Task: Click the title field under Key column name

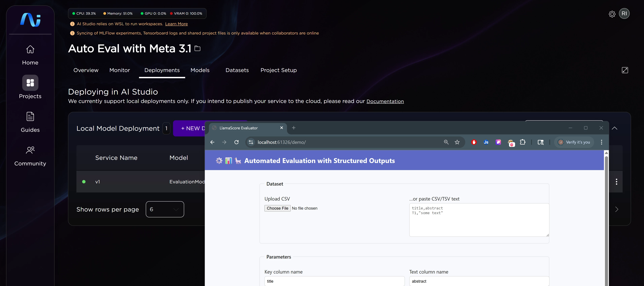Action: click(x=334, y=281)
